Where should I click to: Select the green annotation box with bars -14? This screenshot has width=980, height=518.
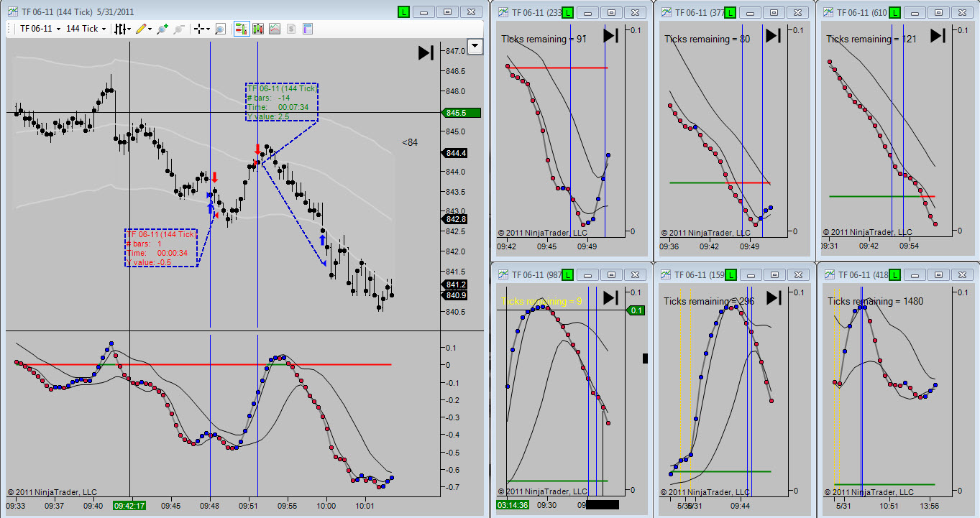coord(282,102)
